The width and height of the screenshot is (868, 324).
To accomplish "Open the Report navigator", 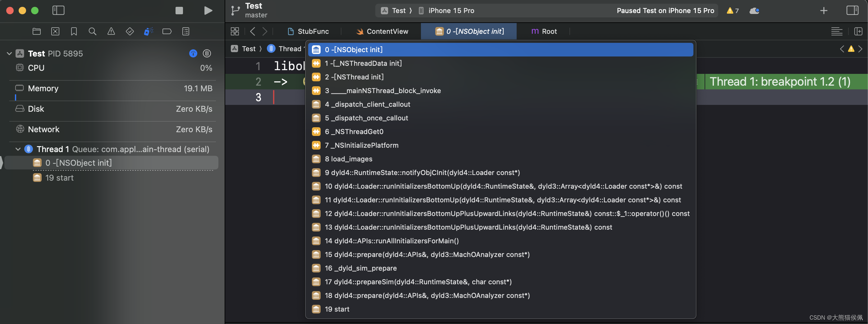I will point(186,31).
